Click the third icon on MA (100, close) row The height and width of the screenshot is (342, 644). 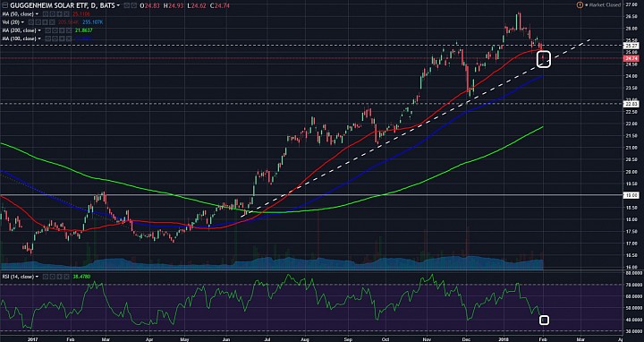pos(62,38)
